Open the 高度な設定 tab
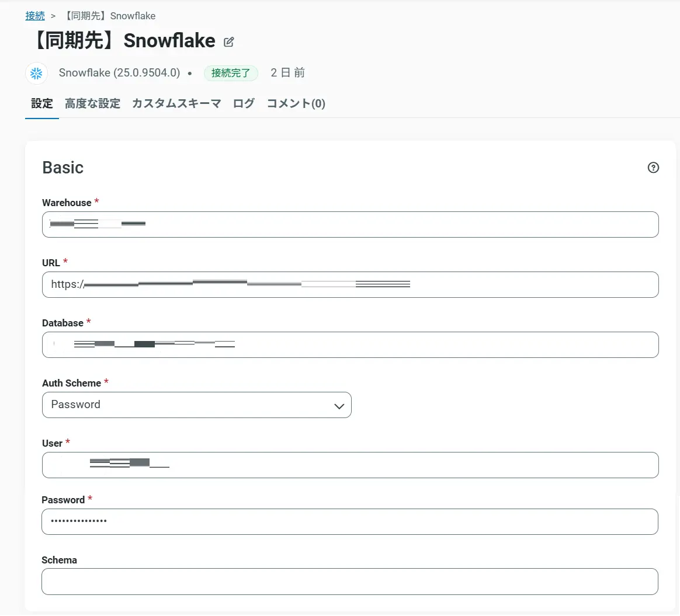 click(x=93, y=104)
